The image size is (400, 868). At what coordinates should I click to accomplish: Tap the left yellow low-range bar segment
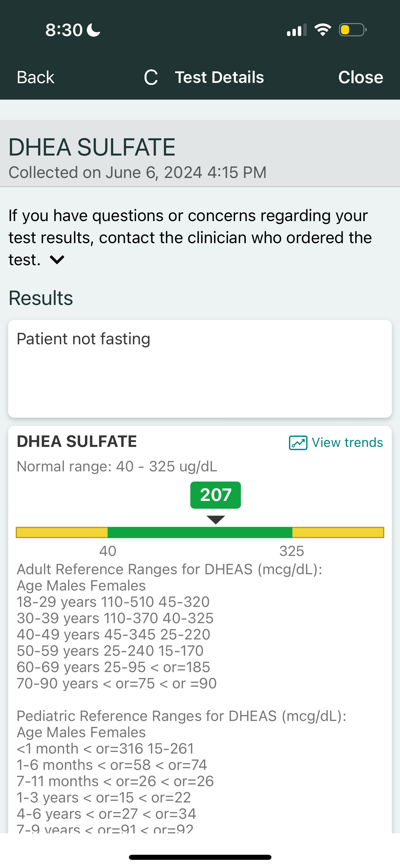point(62,532)
